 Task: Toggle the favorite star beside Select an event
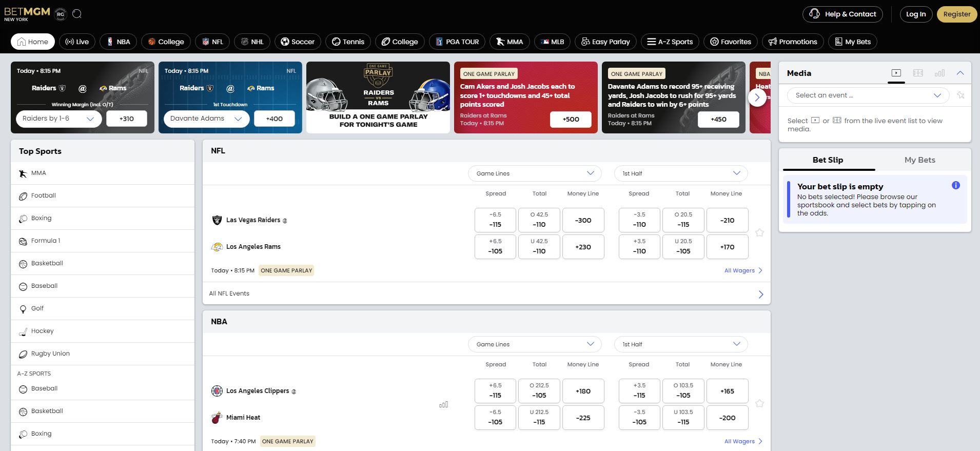coord(961,95)
